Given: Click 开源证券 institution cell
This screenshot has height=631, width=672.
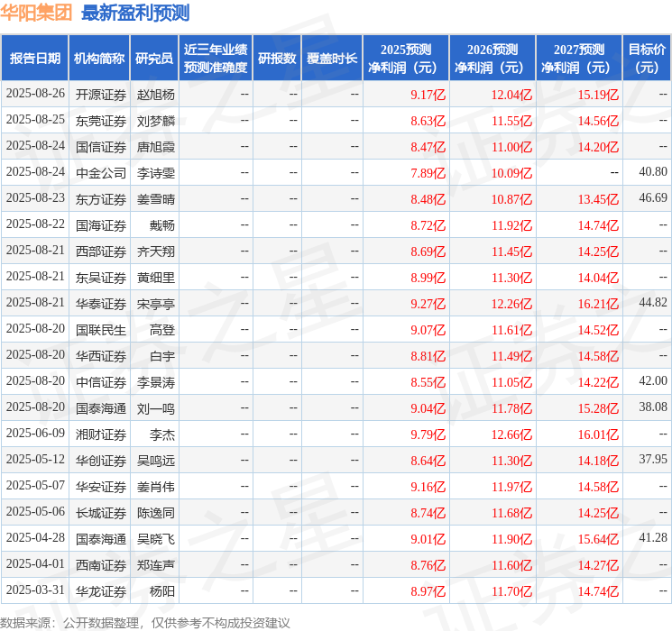Looking at the screenshot, I should pos(101,95).
